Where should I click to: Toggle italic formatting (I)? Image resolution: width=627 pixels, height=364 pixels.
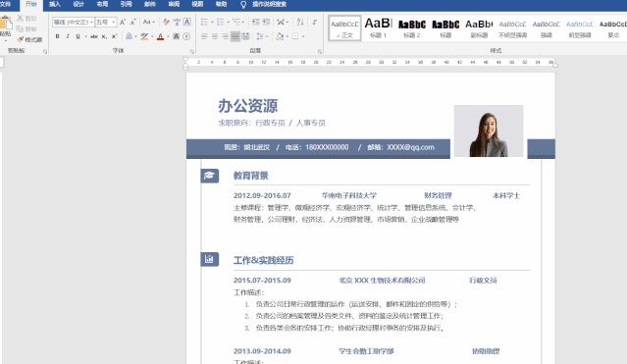point(68,36)
